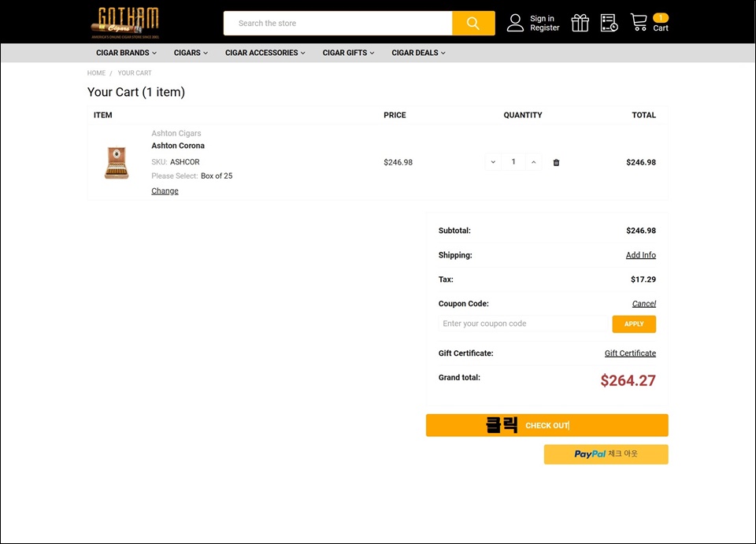Apply the coupon code
Screen dimensions: 756x544
coord(634,324)
